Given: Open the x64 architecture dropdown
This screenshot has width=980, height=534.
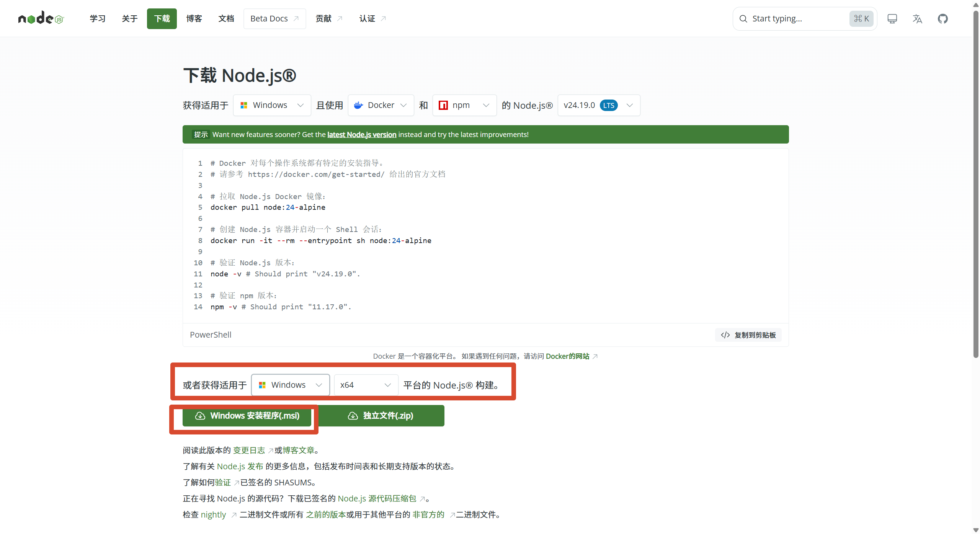Looking at the screenshot, I should (x=366, y=385).
